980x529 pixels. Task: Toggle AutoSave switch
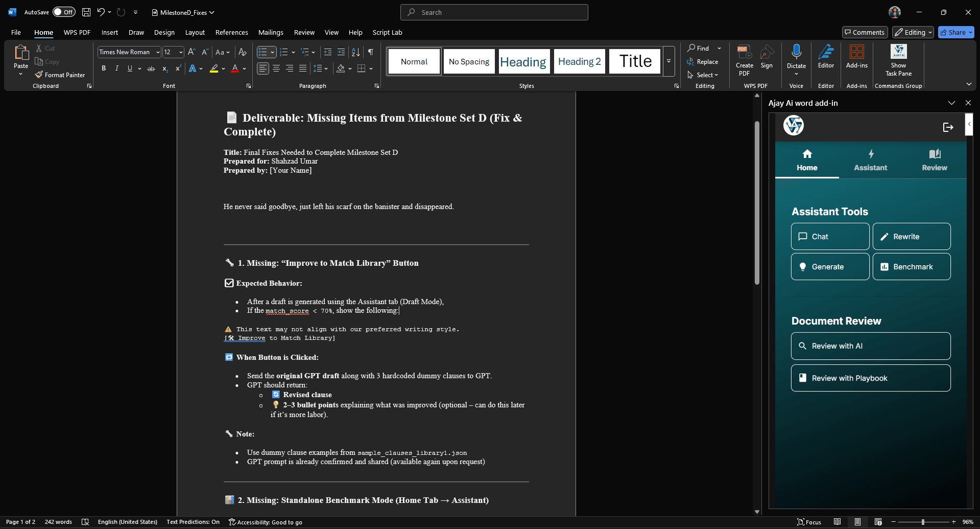[64, 12]
